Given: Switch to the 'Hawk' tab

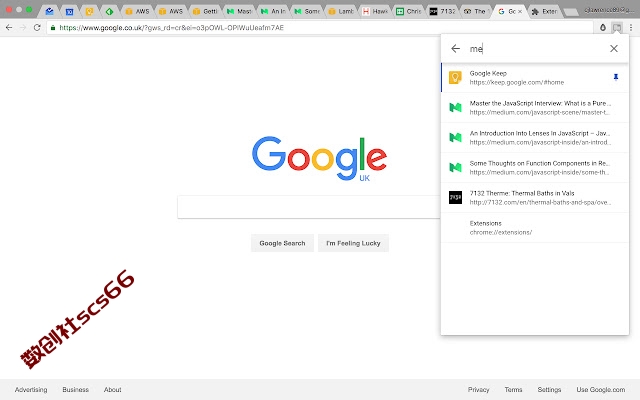Looking at the screenshot, I should (374, 11).
